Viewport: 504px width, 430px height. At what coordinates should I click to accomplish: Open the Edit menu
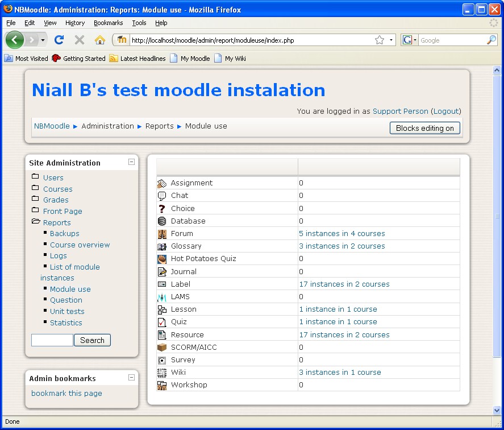point(30,23)
